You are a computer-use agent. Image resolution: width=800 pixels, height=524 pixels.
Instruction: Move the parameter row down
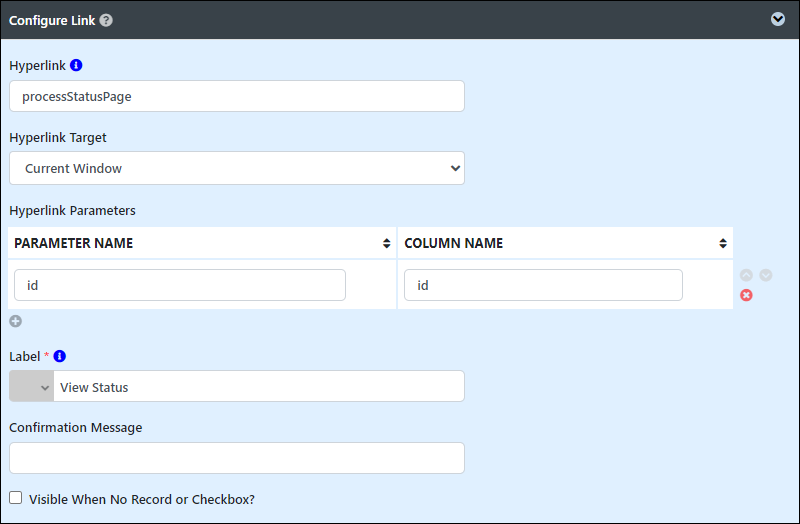pyautogui.click(x=765, y=275)
